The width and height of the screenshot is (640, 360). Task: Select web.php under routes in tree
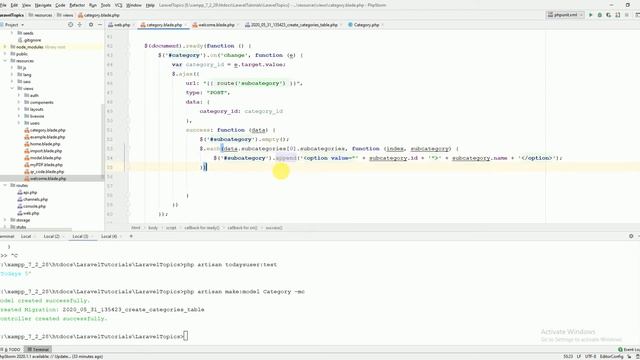28,213
